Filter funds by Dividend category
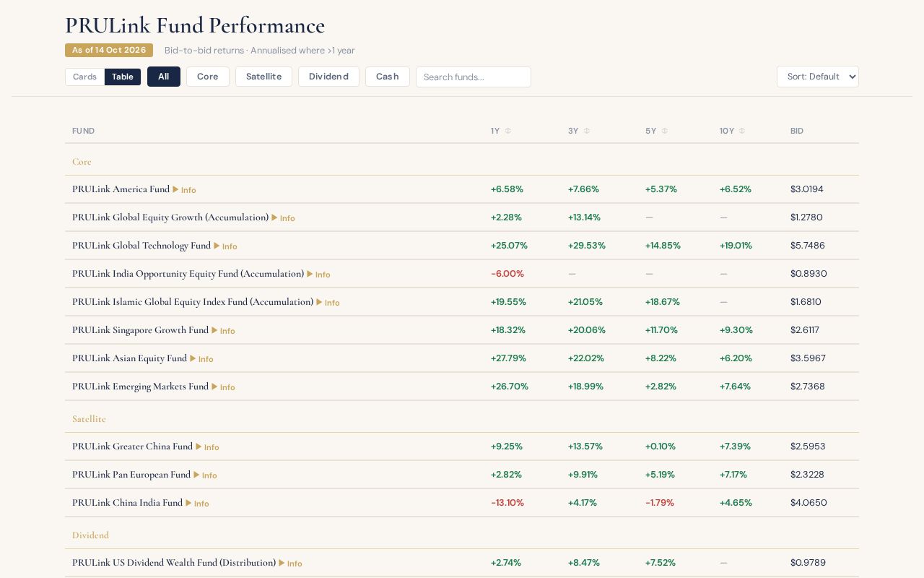Image resolution: width=924 pixels, height=578 pixels. coord(328,77)
